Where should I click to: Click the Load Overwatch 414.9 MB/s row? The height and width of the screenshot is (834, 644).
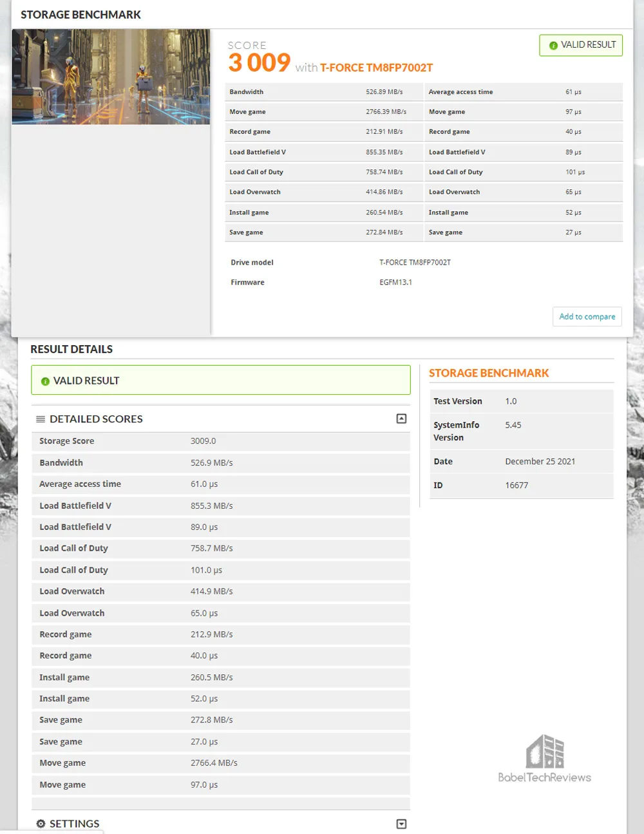[x=221, y=592]
